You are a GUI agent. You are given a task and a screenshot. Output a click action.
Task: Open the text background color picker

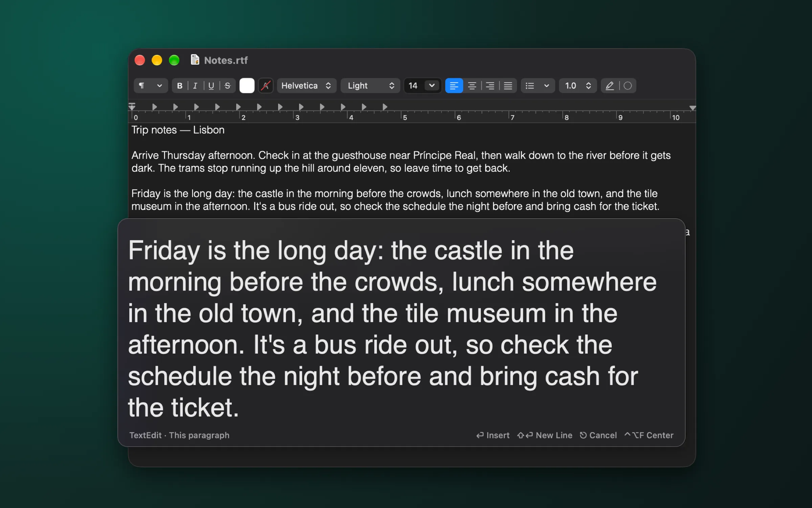click(266, 86)
